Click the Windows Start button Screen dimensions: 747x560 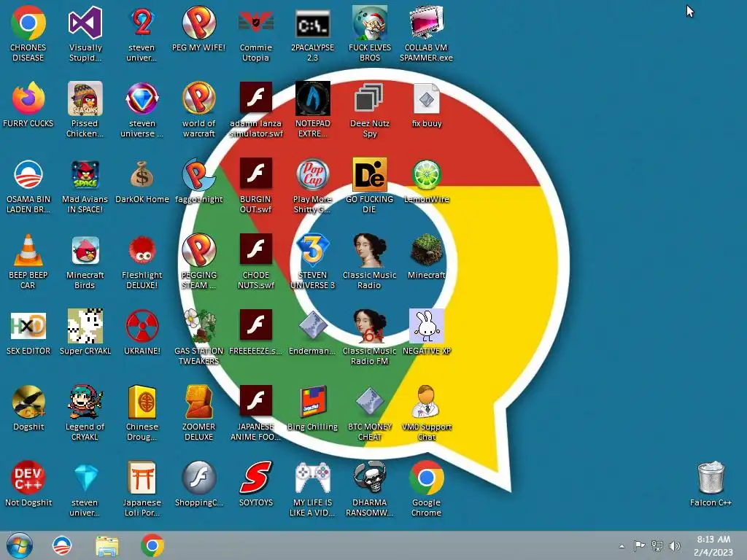tap(20, 545)
